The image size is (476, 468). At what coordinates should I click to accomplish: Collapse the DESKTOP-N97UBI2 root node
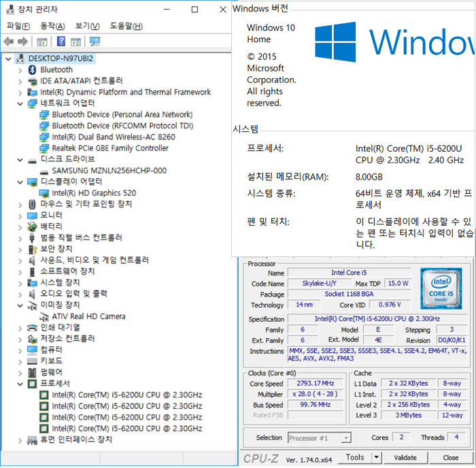tap(8, 59)
